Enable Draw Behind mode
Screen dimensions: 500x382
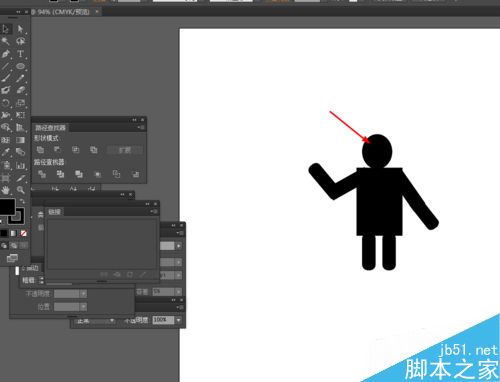[14, 246]
